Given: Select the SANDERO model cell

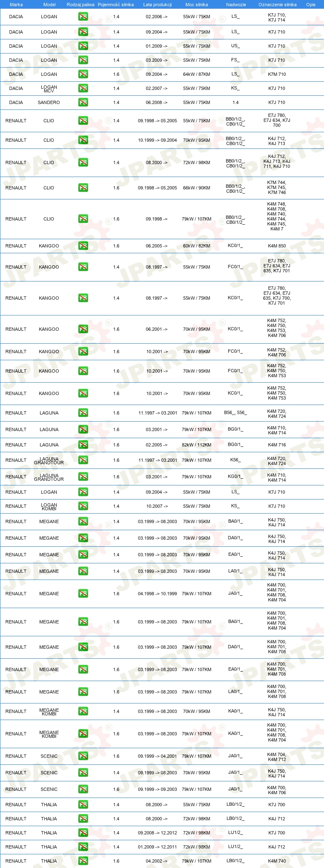Looking at the screenshot, I should pos(49,102).
